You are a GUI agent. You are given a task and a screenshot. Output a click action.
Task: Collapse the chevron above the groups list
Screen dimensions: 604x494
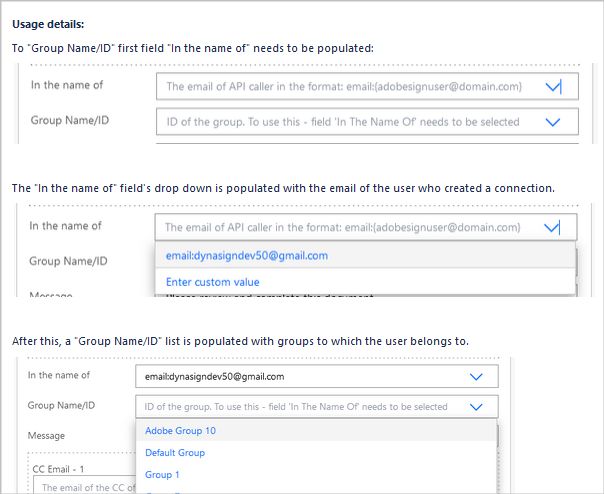[476, 407]
